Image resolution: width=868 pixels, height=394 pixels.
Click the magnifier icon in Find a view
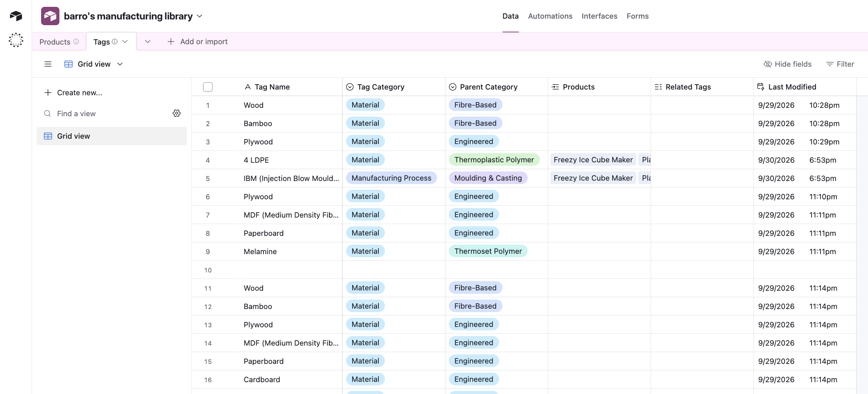[x=48, y=114]
